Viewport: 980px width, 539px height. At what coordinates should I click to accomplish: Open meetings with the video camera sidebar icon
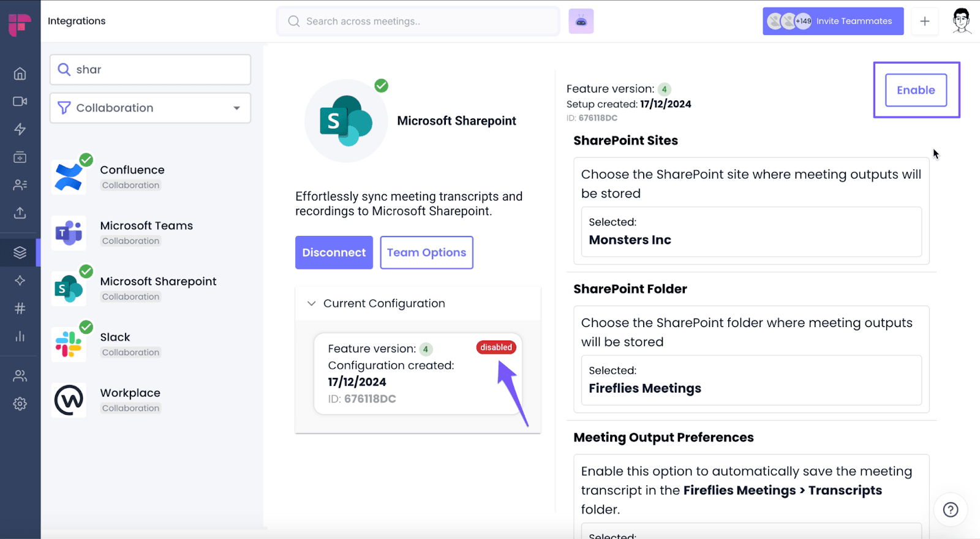[x=20, y=102]
